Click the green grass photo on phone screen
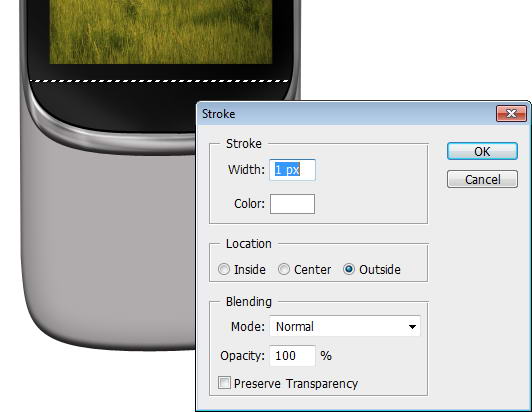Image resolution: width=532 pixels, height=412 pixels. click(x=161, y=32)
